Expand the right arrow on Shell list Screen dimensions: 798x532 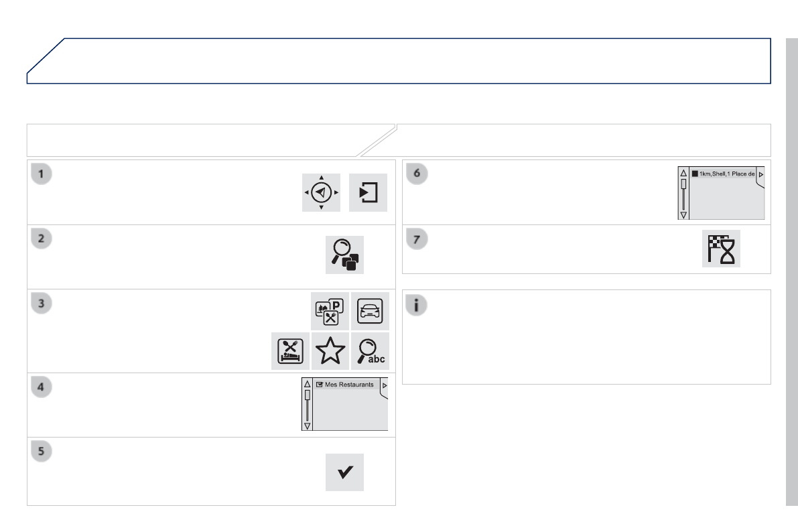tap(761, 174)
